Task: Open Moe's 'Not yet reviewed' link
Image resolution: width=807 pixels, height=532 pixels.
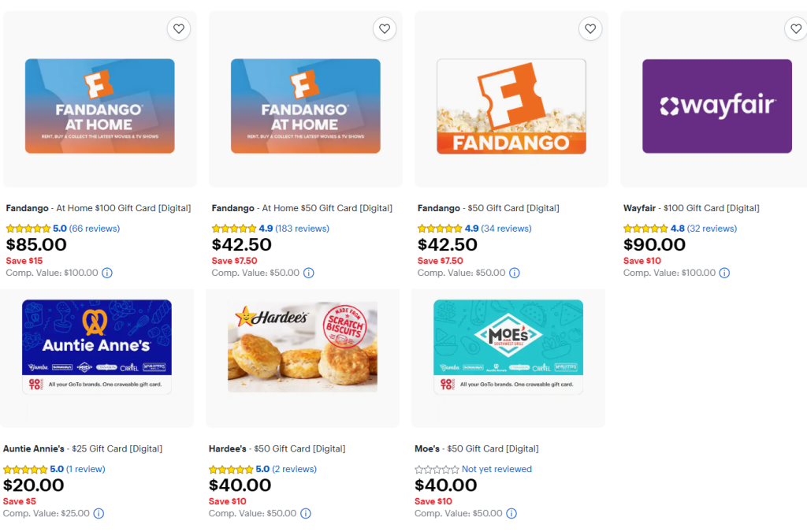Action: click(496, 469)
